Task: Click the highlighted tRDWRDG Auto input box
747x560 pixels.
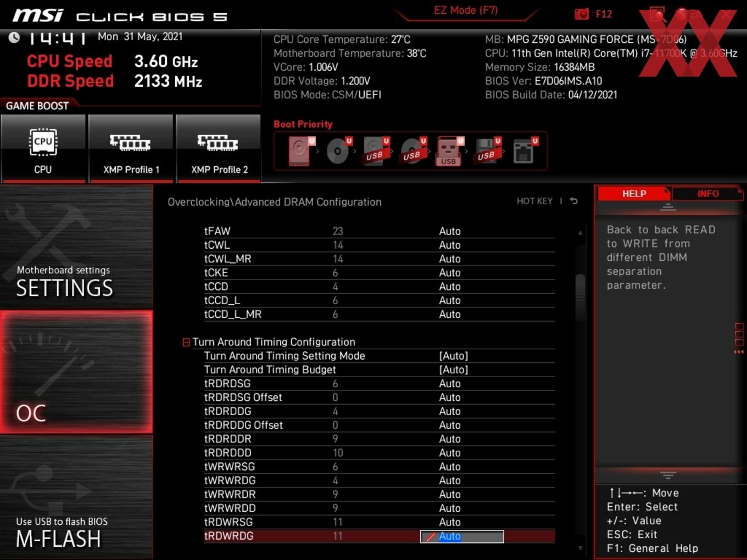Action: tap(462, 536)
